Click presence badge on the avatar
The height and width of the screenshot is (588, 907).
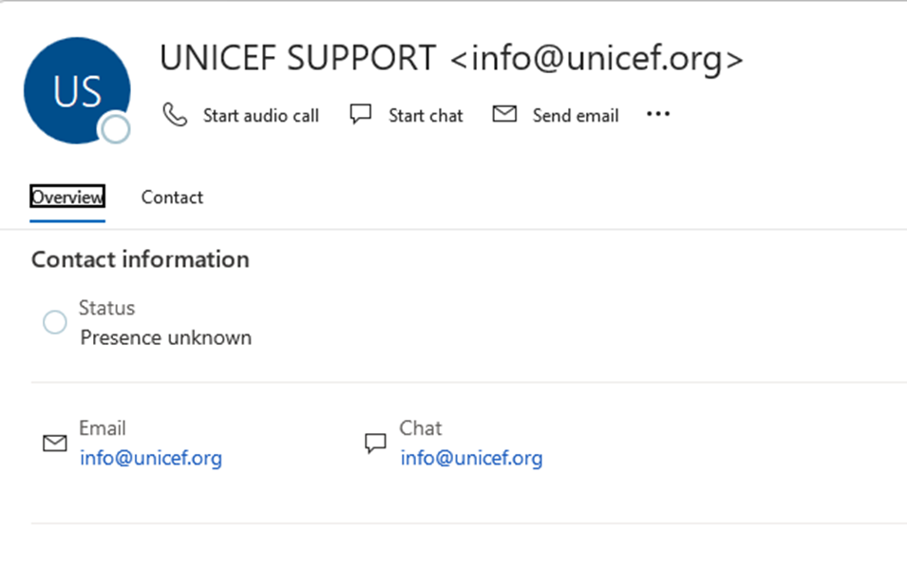(x=115, y=129)
